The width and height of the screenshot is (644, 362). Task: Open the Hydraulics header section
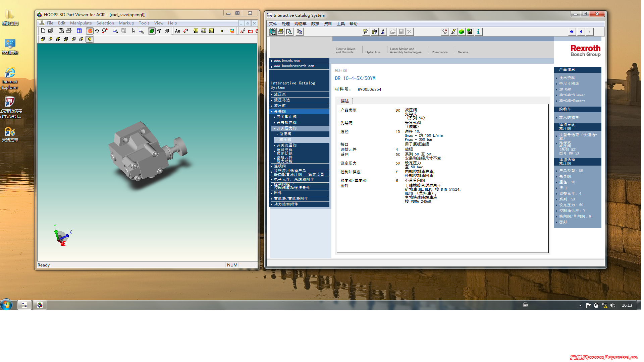click(372, 52)
